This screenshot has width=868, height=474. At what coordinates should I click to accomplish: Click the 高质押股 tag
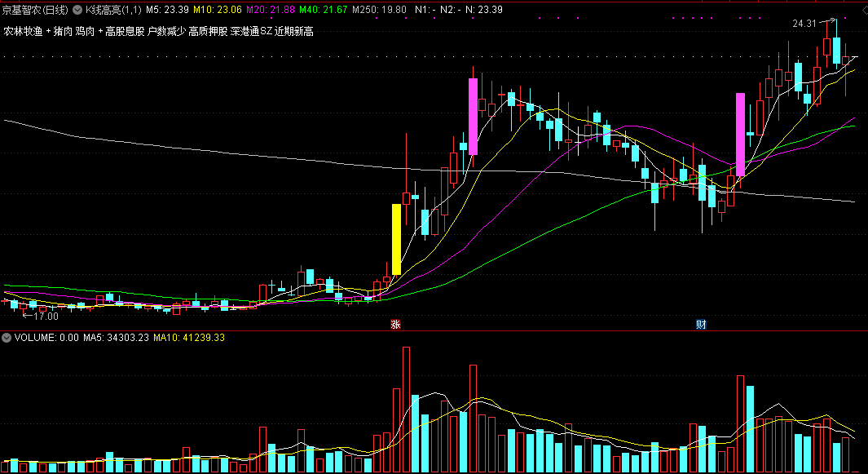[x=208, y=32]
